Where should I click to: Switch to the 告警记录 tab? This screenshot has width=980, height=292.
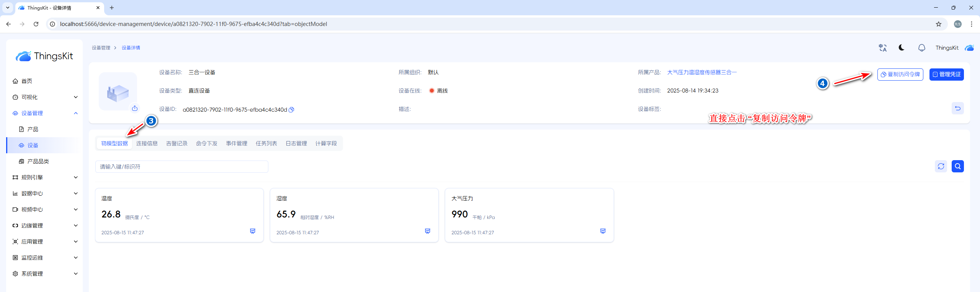pos(176,143)
